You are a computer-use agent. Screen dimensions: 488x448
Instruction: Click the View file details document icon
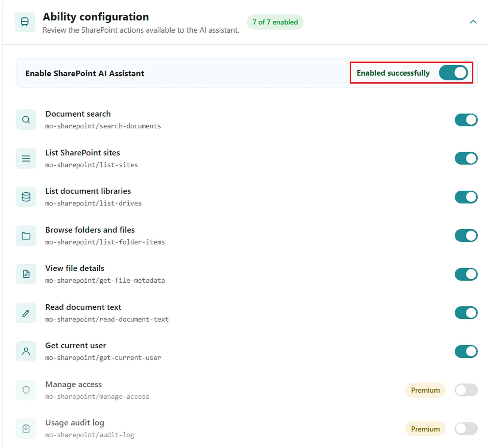point(26,274)
